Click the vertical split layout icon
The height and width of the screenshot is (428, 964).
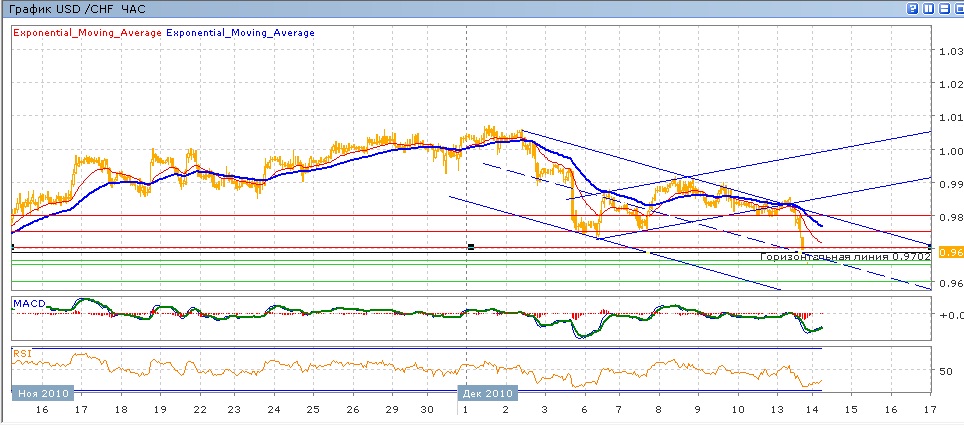929,8
